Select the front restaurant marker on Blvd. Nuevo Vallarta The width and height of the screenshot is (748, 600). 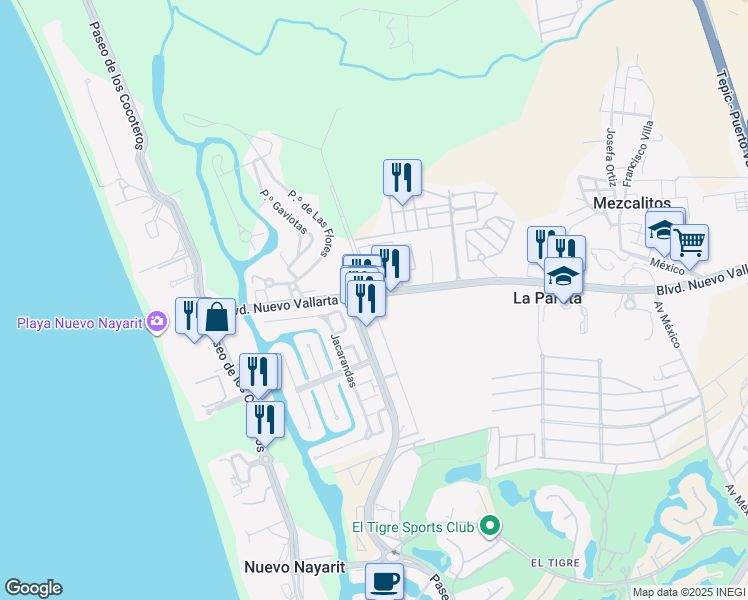(x=366, y=299)
